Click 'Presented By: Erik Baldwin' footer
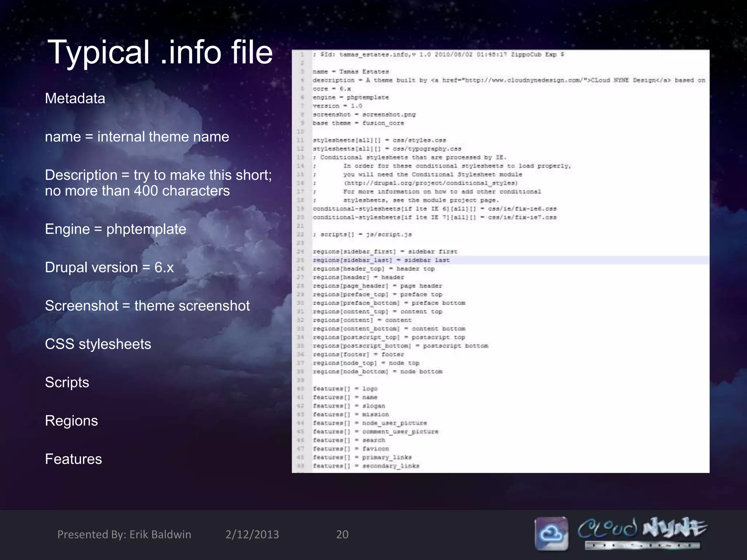 click(x=124, y=534)
